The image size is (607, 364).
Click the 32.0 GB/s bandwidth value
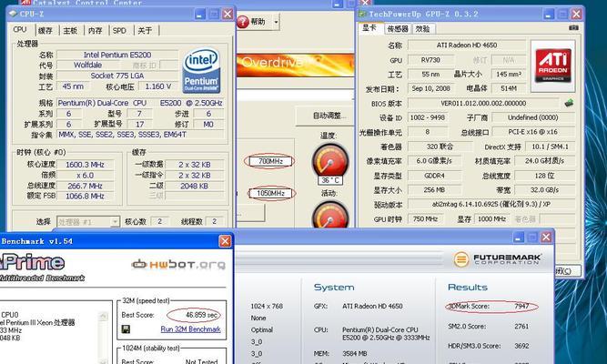point(544,190)
